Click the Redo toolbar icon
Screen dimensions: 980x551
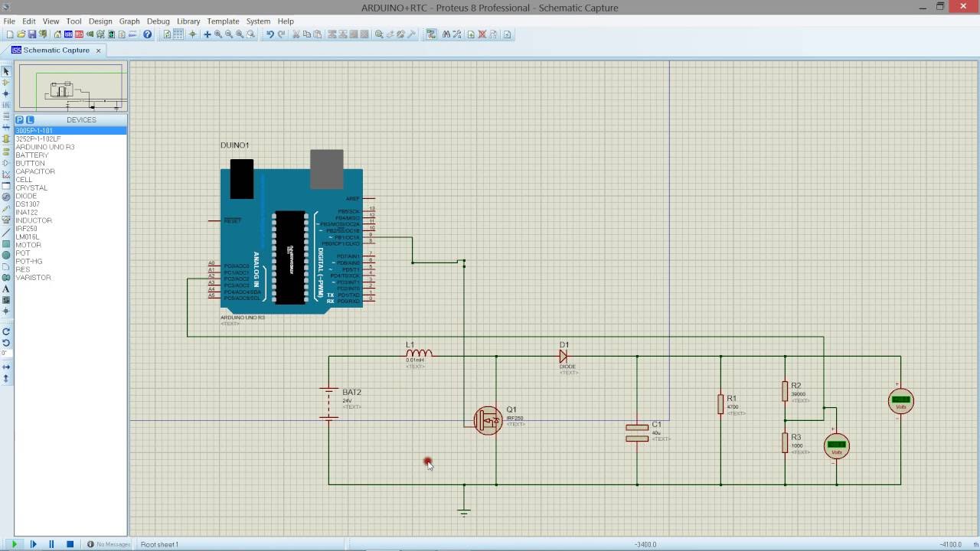coord(281,34)
